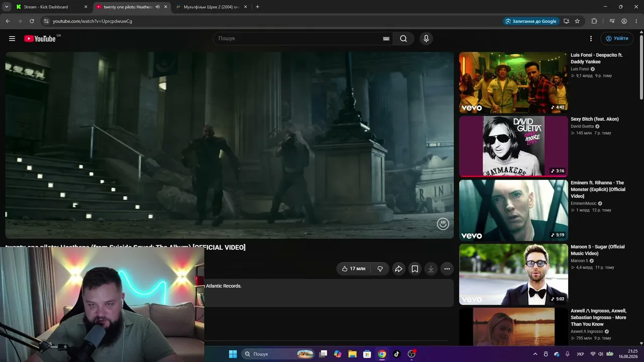The image size is (644, 362).
Task: Click the Despacito video thumbnail
Action: coord(513,82)
